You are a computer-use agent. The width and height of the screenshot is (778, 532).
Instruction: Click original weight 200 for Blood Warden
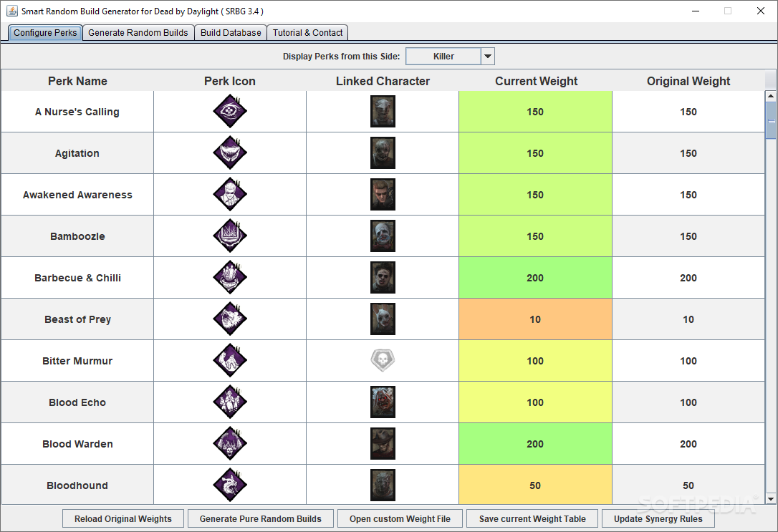[688, 444]
